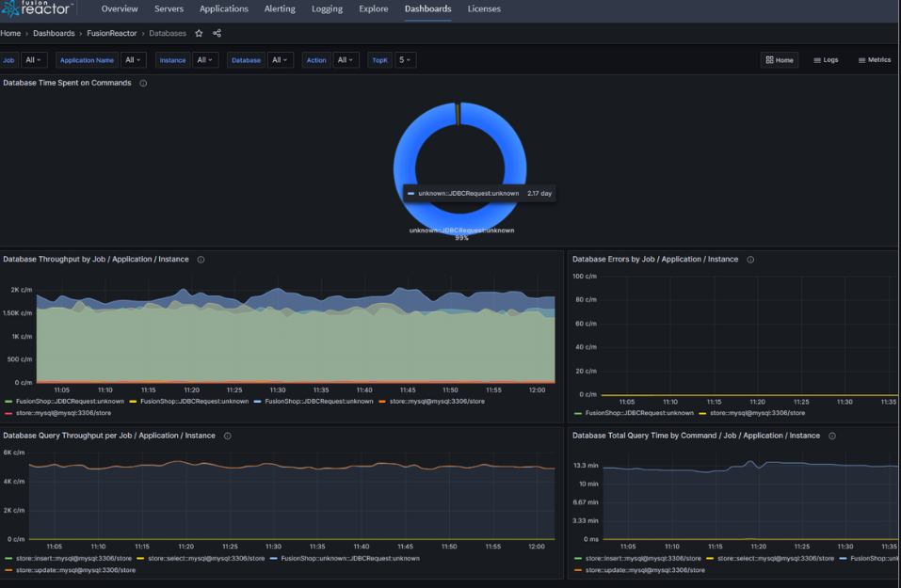
Task: Star the Databases dashboard as favorite
Action: 199,33
